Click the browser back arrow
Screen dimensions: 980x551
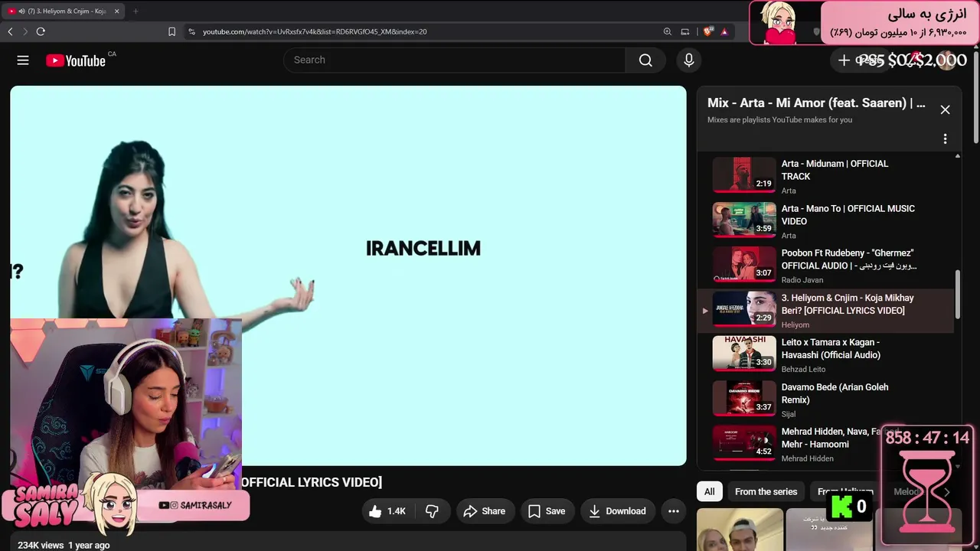(x=10, y=31)
